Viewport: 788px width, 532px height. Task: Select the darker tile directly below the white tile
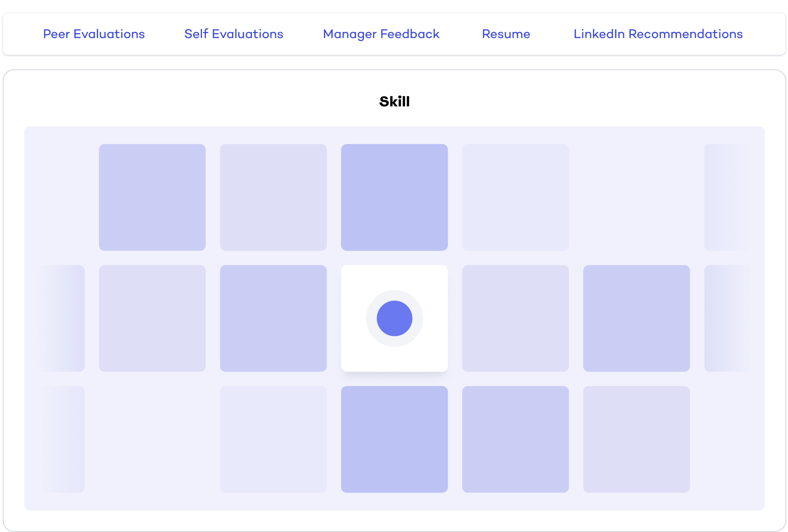click(x=394, y=439)
